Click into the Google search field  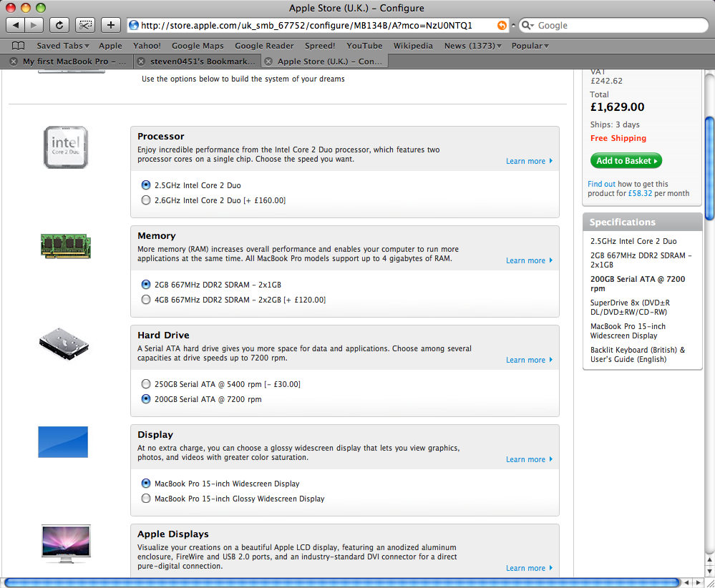(614, 26)
